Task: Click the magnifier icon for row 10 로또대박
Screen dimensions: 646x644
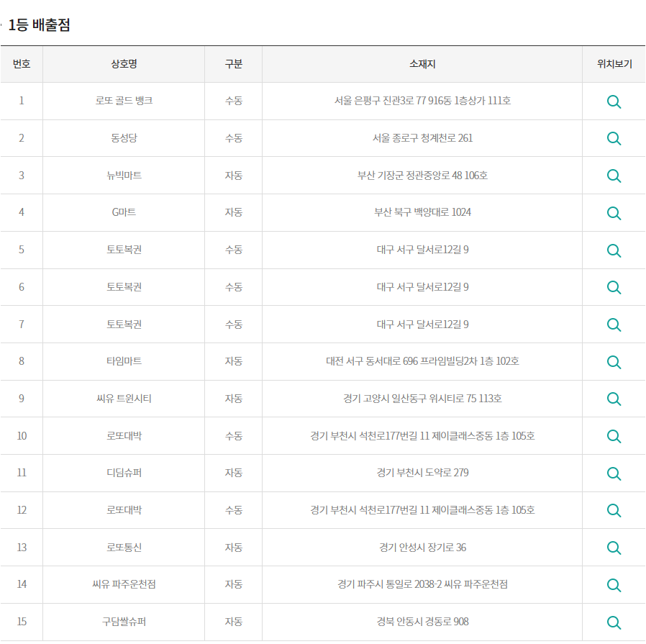Action: click(614, 436)
